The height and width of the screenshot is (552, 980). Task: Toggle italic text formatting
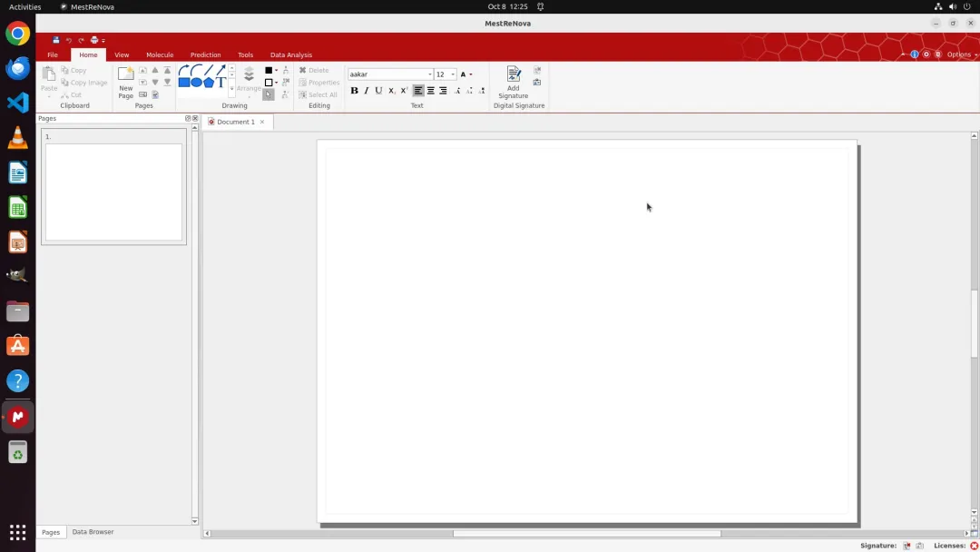tap(367, 91)
